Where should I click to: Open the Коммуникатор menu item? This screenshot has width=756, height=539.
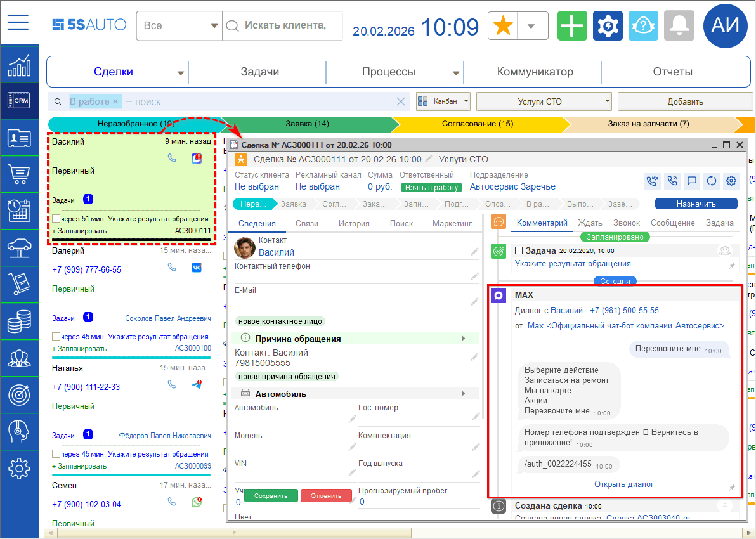click(535, 72)
